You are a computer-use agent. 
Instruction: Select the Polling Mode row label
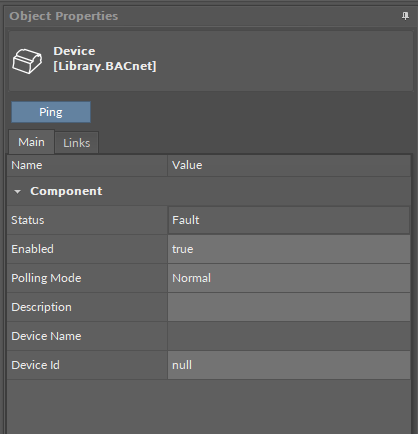pyautogui.click(x=46, y=278)
